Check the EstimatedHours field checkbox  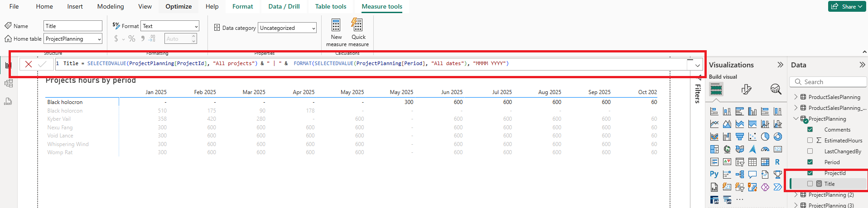[810, 141]
